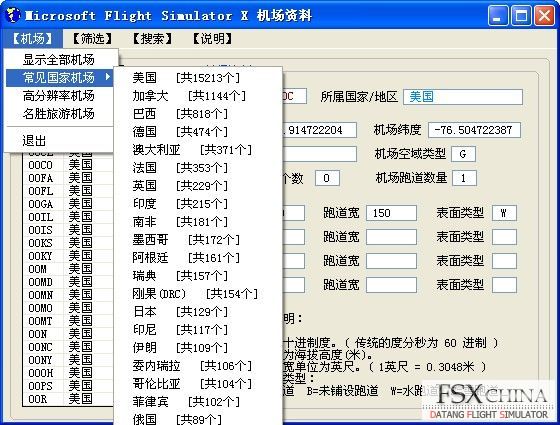Open the 【筛选】 menu

pyautogui.click(x=92, y=39)
